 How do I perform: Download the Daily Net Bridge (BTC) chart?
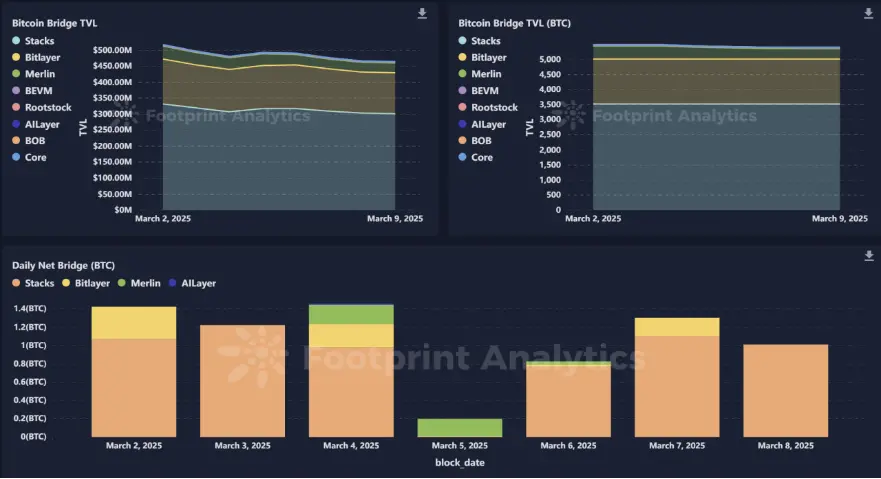point(869,256)
